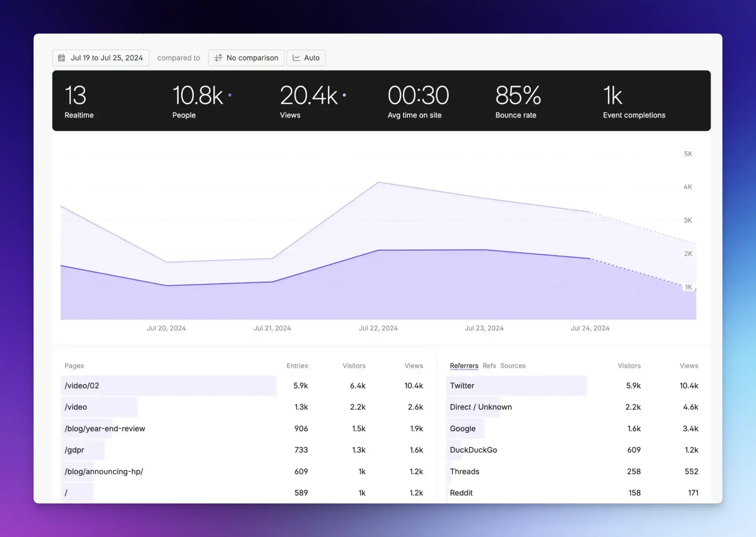756x537 pixels.
Task: Open the No comparison selector
Action: [x=246, y=58]
